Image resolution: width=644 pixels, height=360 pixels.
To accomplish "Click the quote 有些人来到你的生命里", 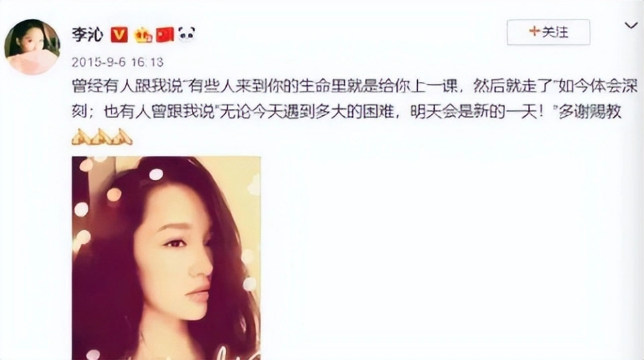I will 264,87.
